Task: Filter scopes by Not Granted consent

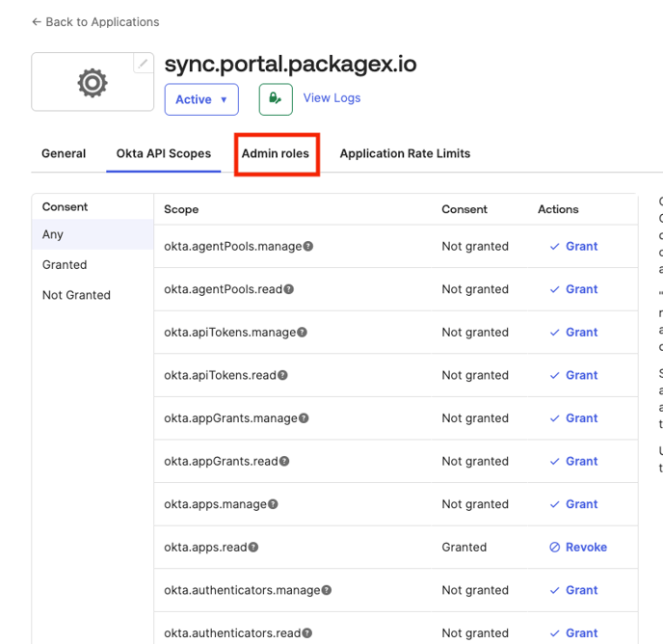Action: pyautogui.click(x=76, y=295)
